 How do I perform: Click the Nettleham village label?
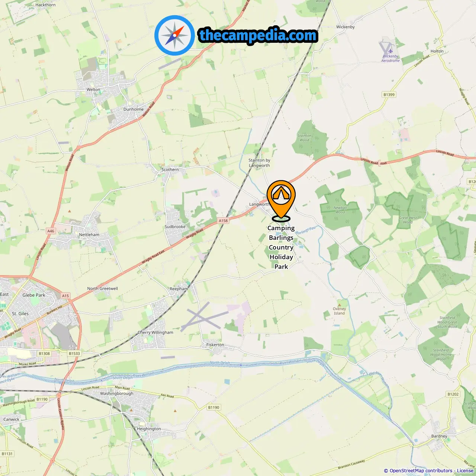[89, 235]
